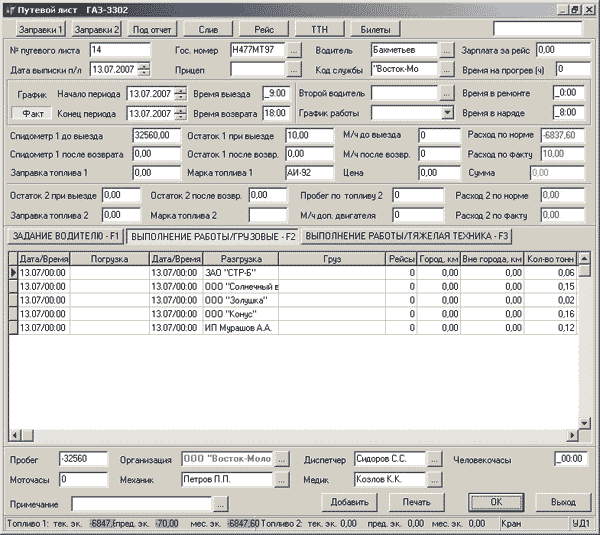
Task: Toggle the Факт schedule button
Action: [32, 113]
